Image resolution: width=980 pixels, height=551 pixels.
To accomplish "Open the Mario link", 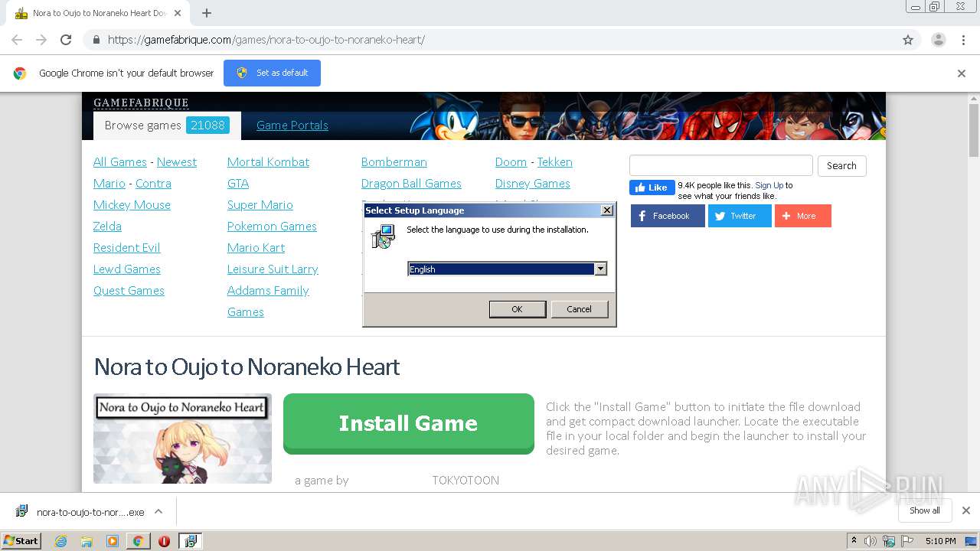I will 109,184.
